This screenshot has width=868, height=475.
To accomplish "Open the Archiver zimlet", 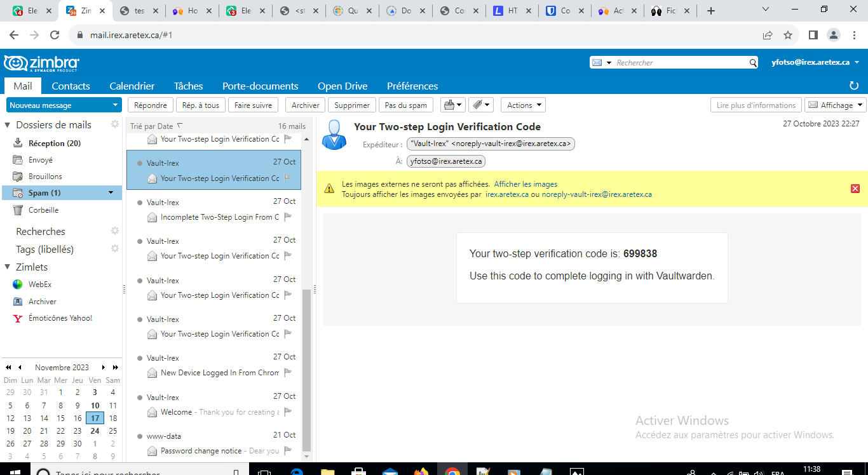I will [42, 302].
